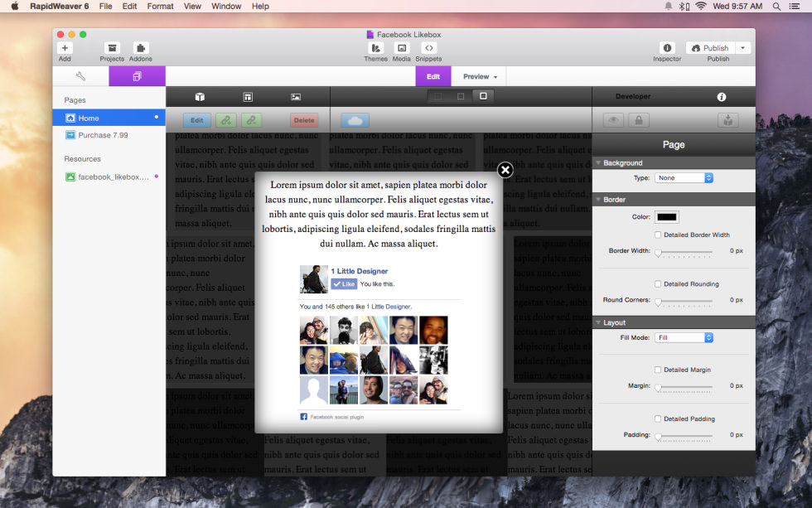Select the purple pages tab icon
This screenshot has width=812, height=508.
pos(138,76)
